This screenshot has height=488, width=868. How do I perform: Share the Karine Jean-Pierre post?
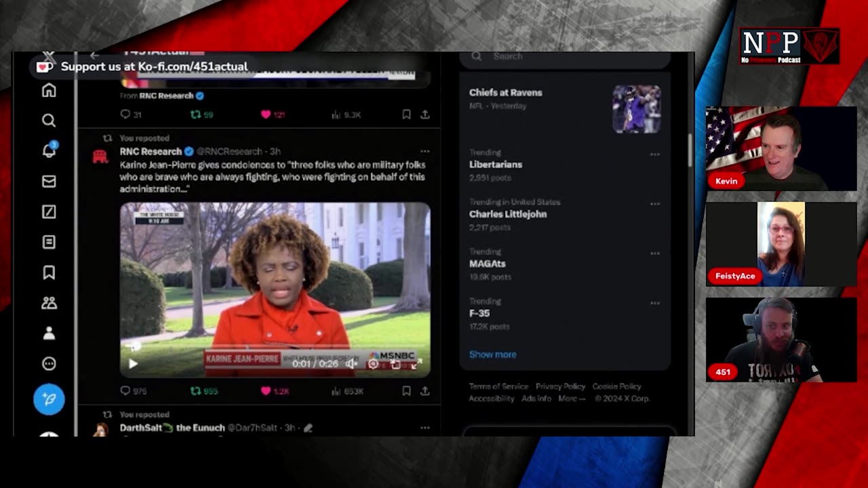tap(425, 391)
